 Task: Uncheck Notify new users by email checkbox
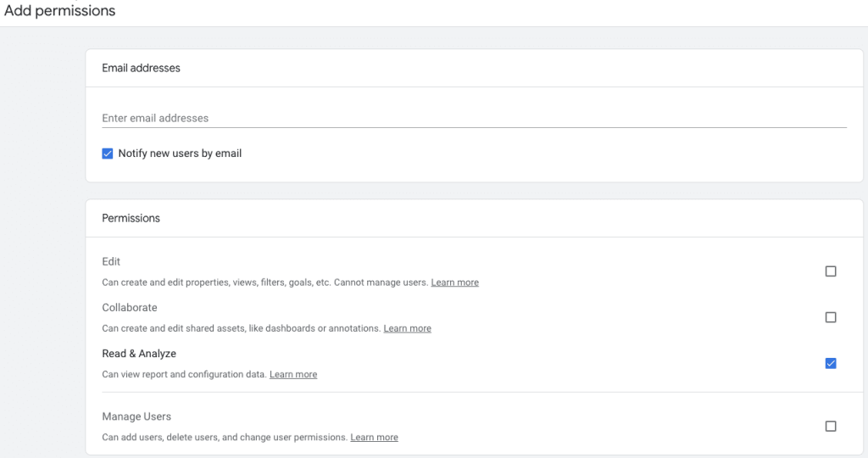tap(108, 154)
